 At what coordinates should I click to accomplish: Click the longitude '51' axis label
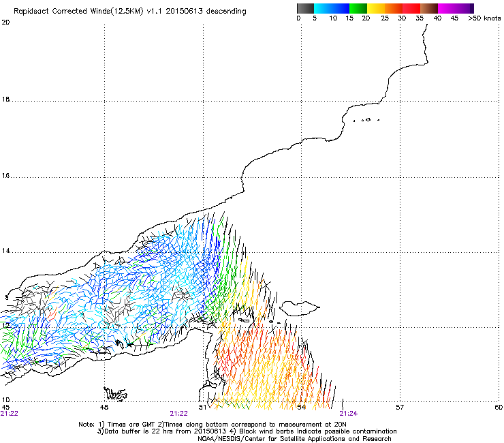coord(202,408)
